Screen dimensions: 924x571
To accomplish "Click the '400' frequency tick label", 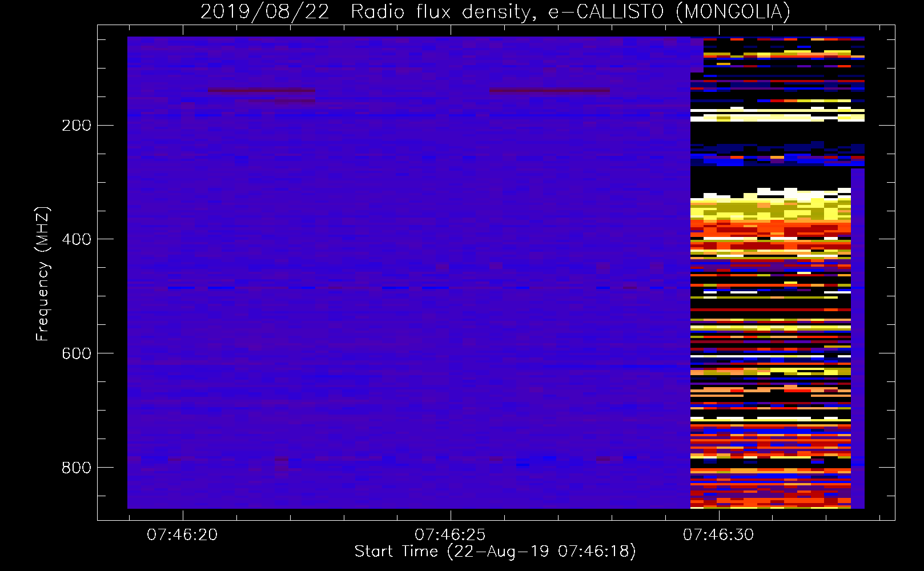I will pyautogui.click(x=77, y=239).
